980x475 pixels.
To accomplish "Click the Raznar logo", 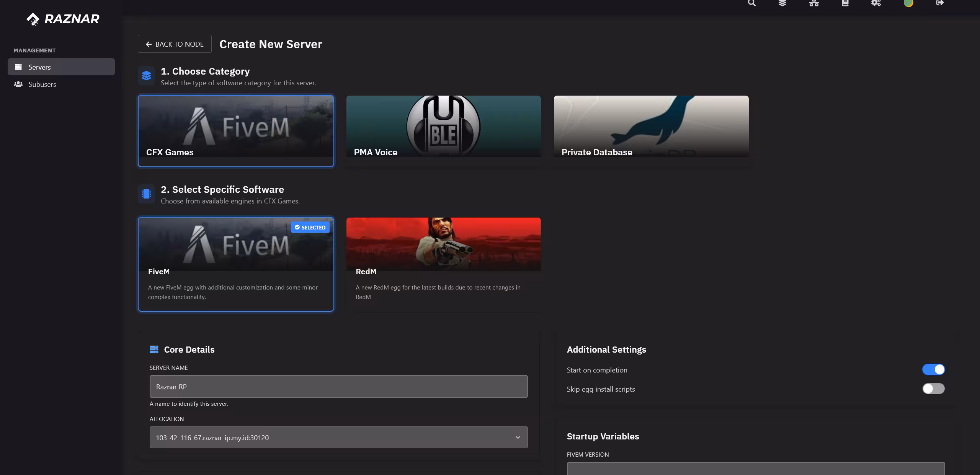I will click(x=63, y=19).
